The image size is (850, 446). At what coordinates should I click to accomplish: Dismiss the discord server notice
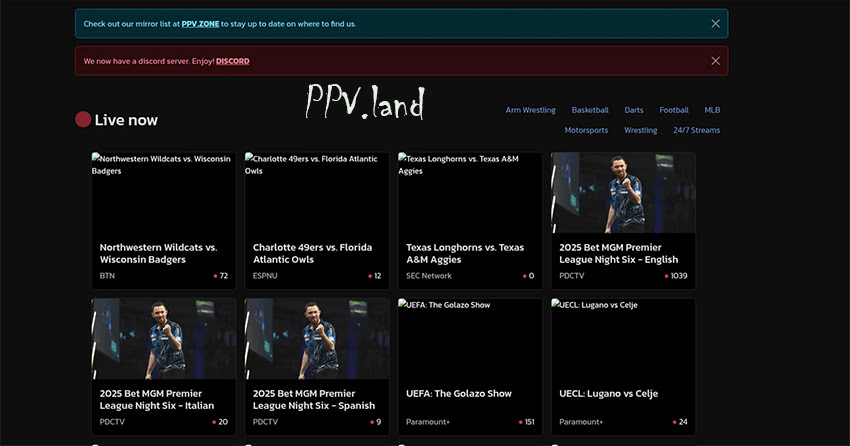point(716,61)
